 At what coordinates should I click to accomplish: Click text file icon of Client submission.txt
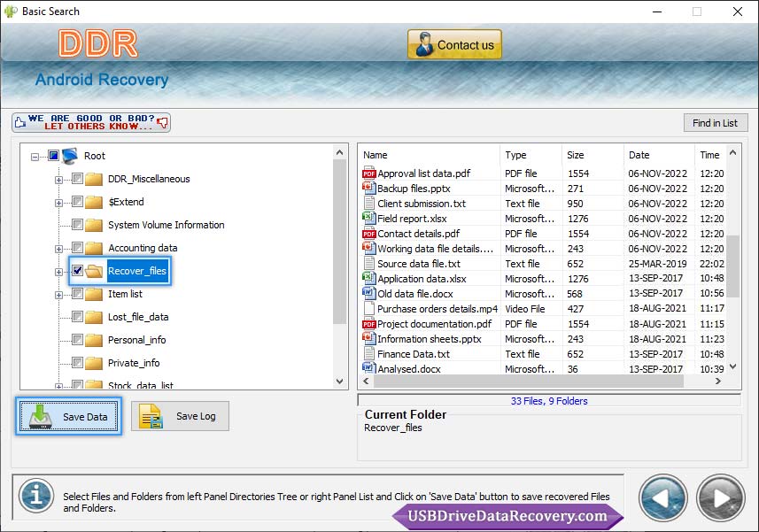point(368,203)
